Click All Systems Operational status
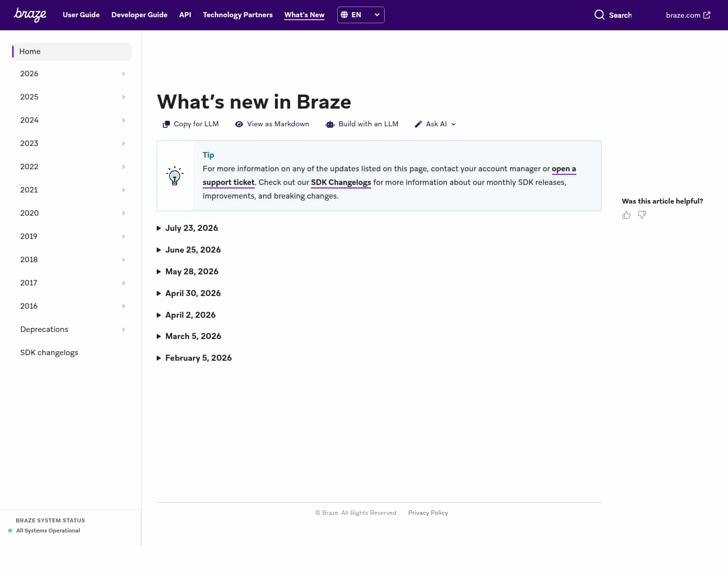Screen dimensions: 728x576 click(x=48, y=531)
